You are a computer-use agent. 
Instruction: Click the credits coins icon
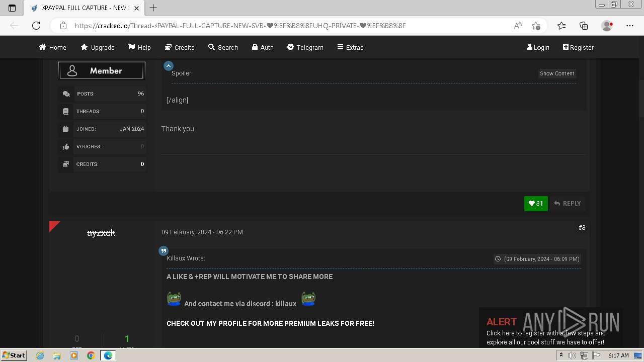point(66,164)
